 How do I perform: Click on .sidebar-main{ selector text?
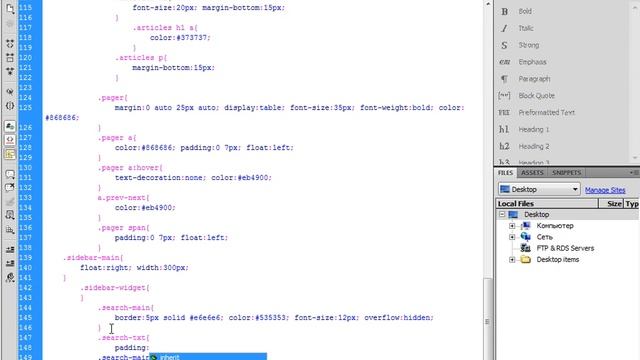click(x=93, y=258)
